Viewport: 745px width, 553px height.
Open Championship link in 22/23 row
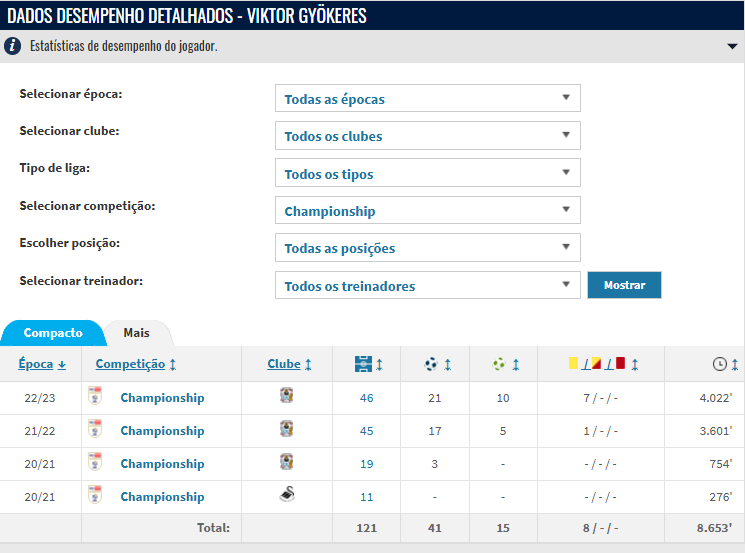162,398
